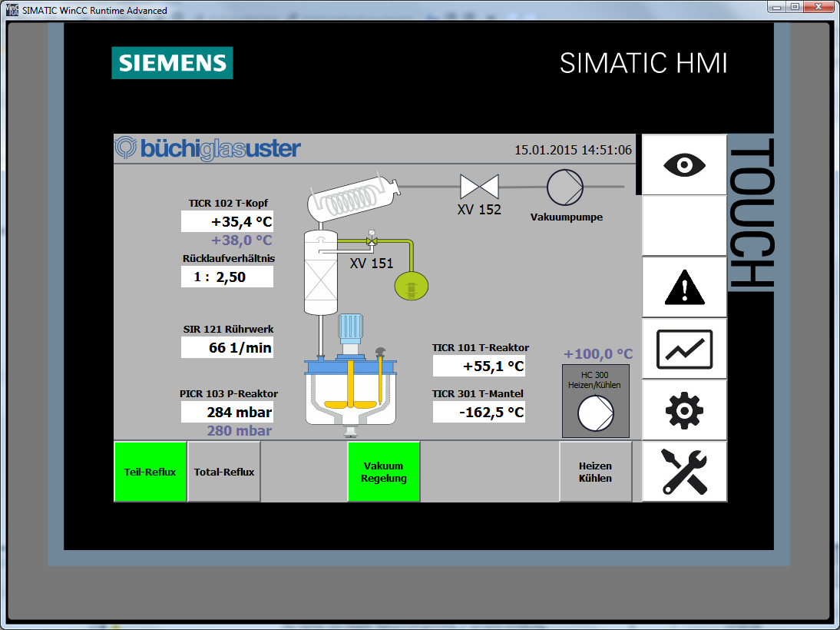Select the SIR 121 Rührwerk speed field
The image size is (840, 630).
227,347
